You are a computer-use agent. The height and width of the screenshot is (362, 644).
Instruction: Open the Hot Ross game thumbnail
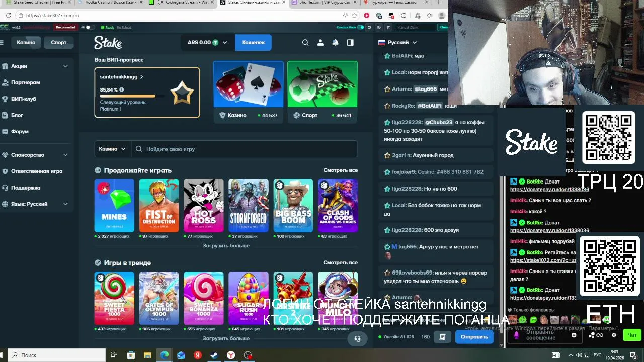pos(203,206)
